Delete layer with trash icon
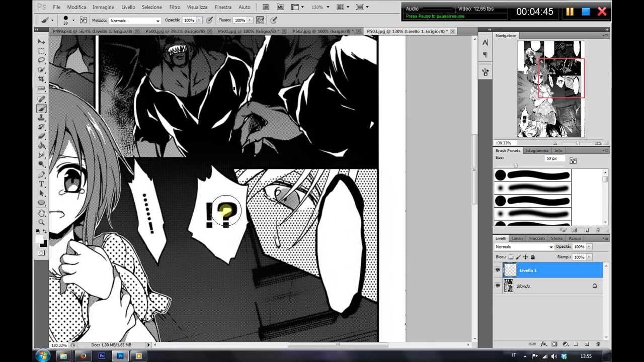This screenshot has width=644, height=362. point(598,344)
